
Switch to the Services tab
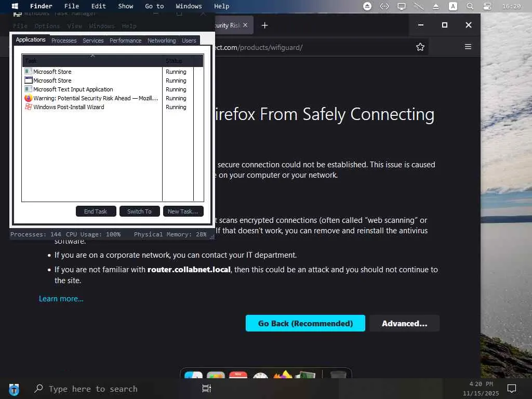click(93, 41)
